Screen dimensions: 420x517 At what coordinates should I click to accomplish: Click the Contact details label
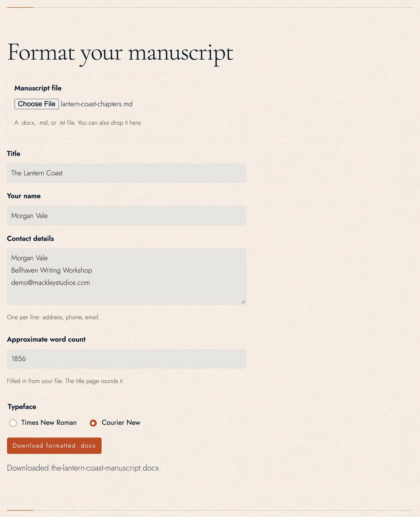pyautogui.click(x=31, y=239)
